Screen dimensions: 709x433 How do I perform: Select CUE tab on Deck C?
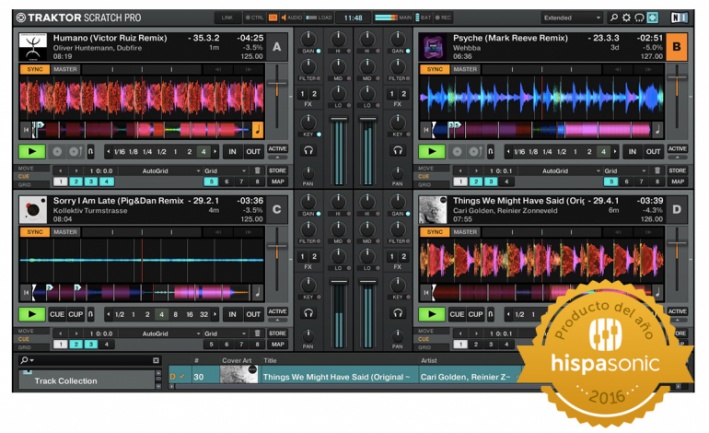24,339
